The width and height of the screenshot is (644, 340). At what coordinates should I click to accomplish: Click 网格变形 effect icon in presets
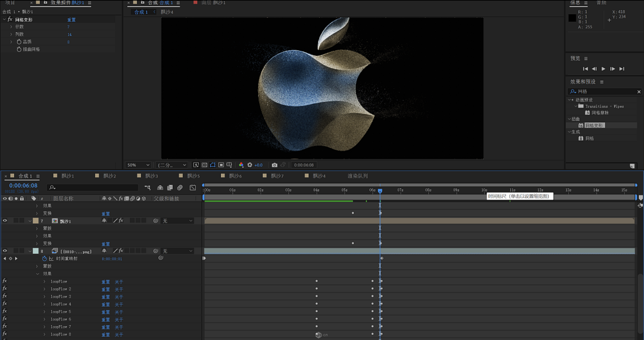point(581,125)
